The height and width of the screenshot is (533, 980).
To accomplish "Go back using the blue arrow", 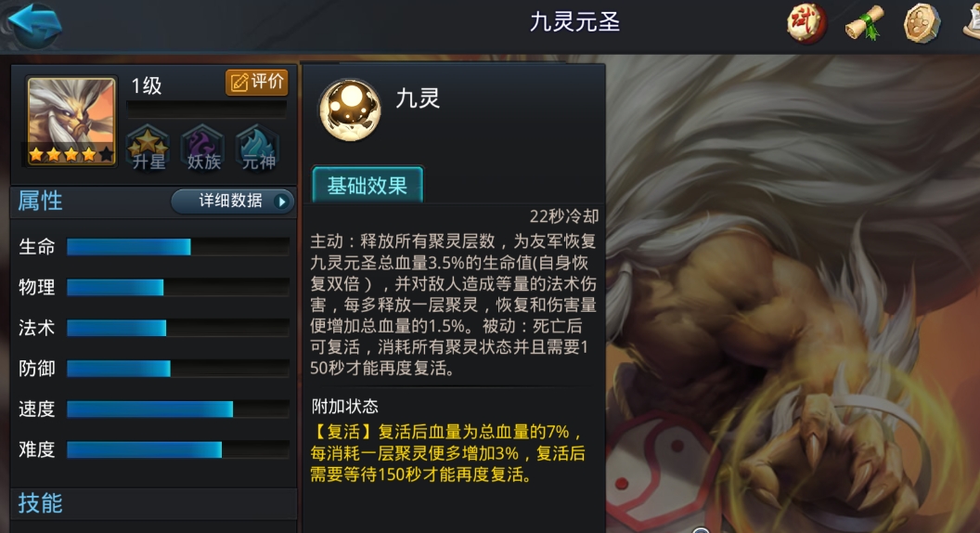I will pos(35,24).
